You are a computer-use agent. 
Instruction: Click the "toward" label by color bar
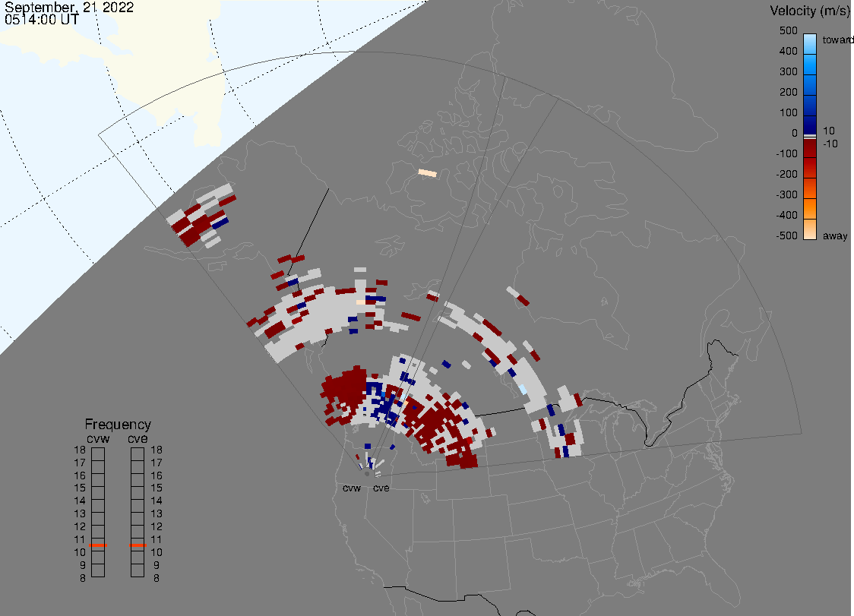[837, 39]
